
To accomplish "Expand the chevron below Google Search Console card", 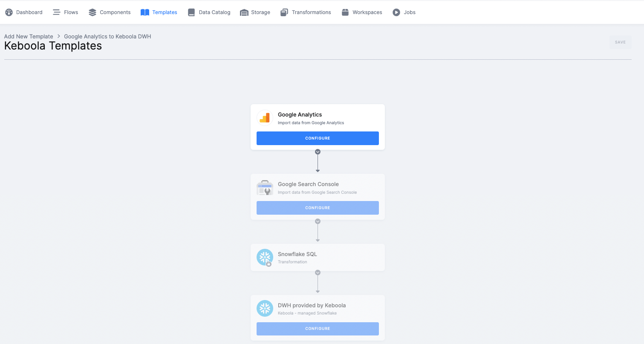I will click(x=318, y=221).
